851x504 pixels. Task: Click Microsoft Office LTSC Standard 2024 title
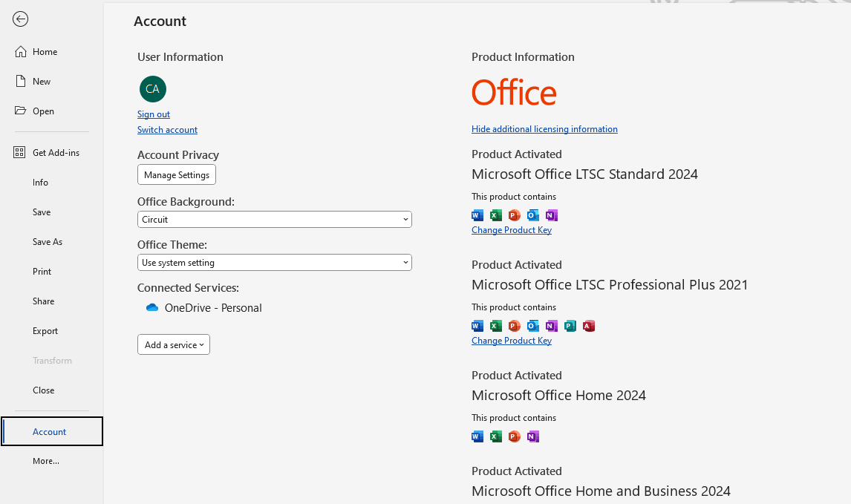(584, 174)
